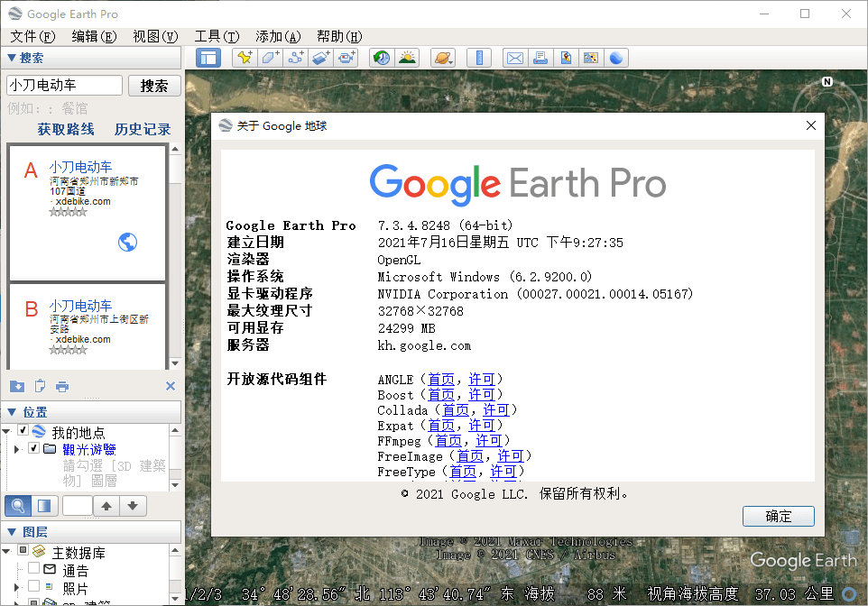
Task: Click 获取路线 link
Action: 66,130
